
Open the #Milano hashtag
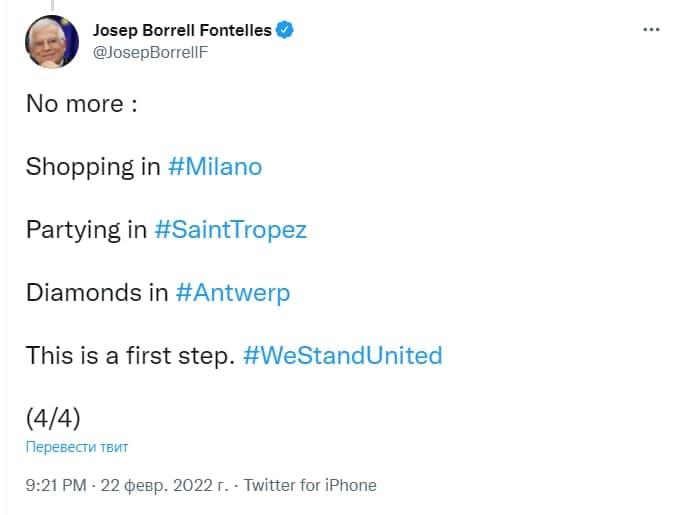pos(214,166)
